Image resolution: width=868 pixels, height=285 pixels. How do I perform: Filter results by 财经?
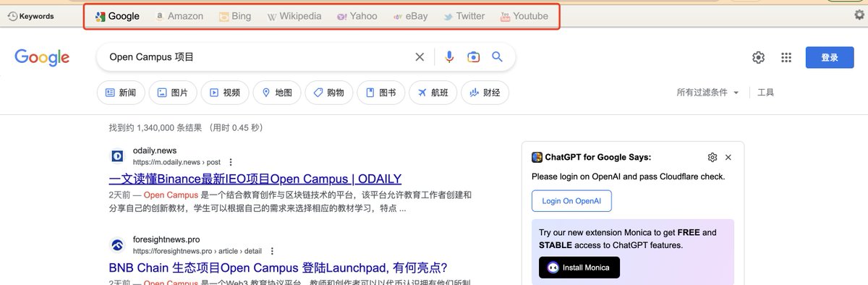(x=485, y=93)
